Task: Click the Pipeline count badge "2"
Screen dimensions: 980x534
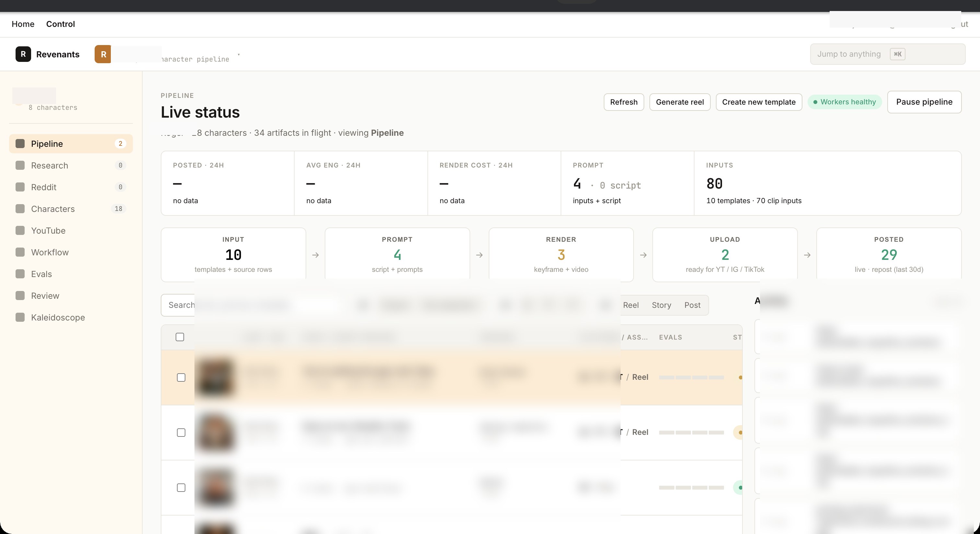Action: click(120, 144)
